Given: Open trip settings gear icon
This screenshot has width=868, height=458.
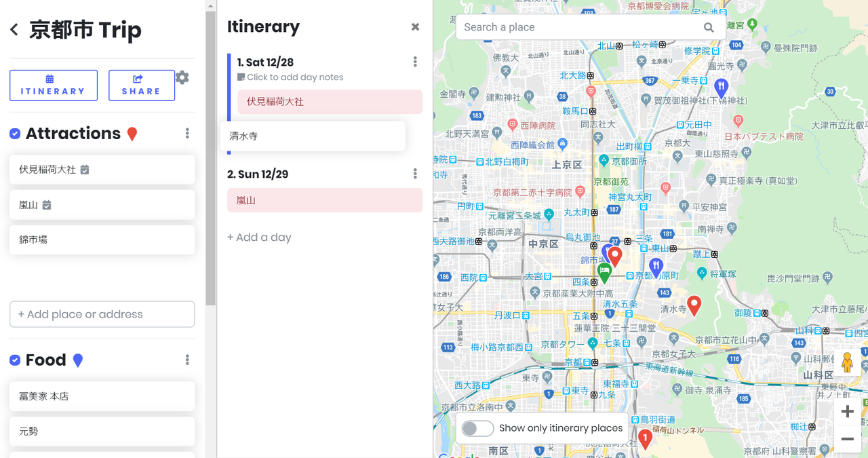Looking at the screenshot, I should click(182, 77).
